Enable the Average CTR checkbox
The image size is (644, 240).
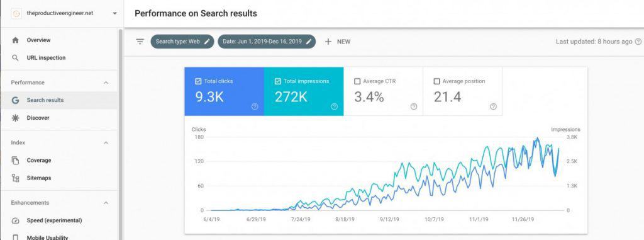coord(357,81)
